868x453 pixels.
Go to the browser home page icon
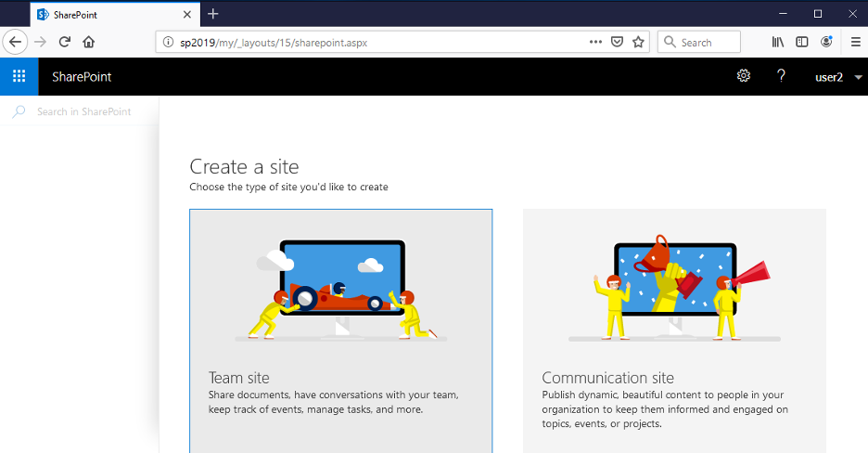pos(89,42)
